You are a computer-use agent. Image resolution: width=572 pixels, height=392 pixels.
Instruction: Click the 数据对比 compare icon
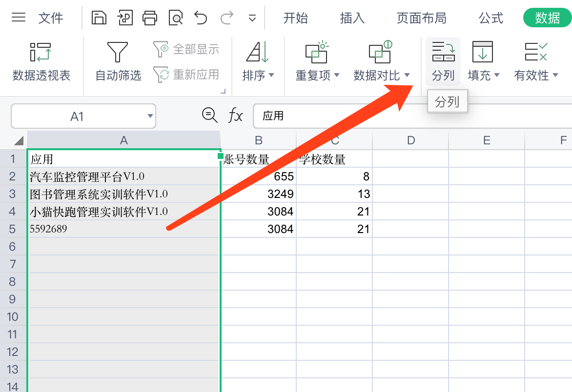(381, 52)
